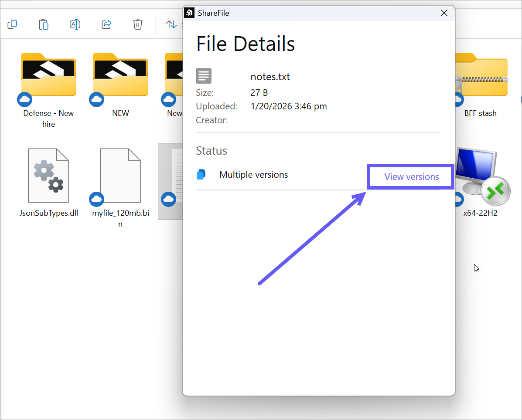Click the blue cloud icon next to Multiple versions
The width and height of the screenshot is (522, 420).
click(x=201, y=174)
